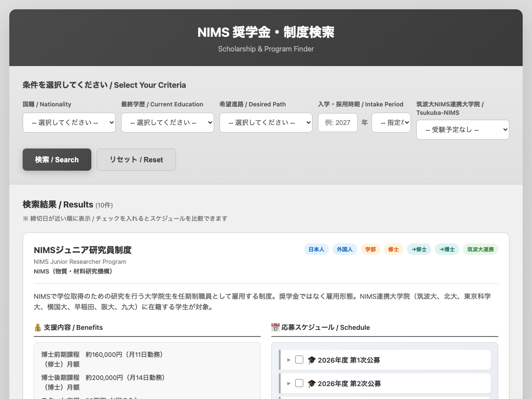Click the 筑波大連携 tag
Viewport: 532px width, 399px height.
[x=481, y=250]
